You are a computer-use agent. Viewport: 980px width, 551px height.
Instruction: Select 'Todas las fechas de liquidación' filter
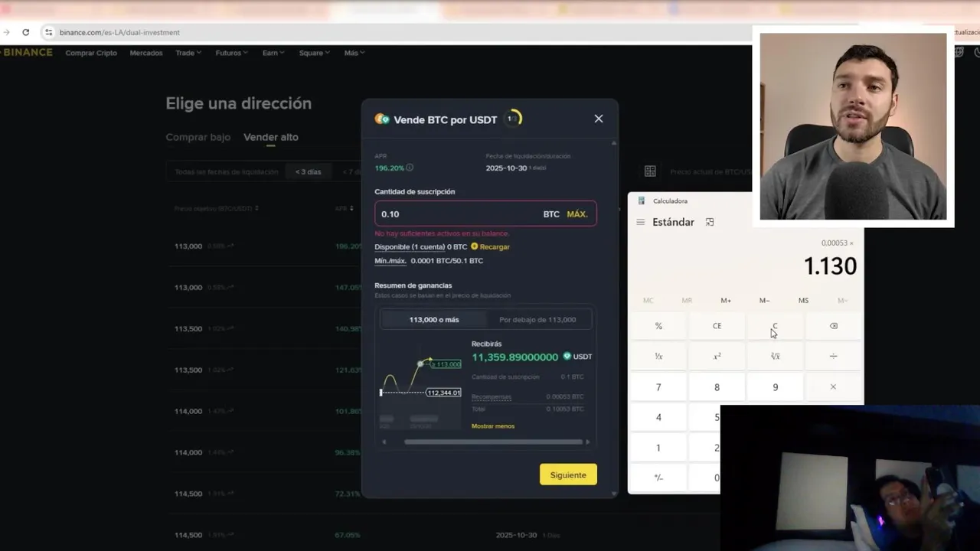227,172
